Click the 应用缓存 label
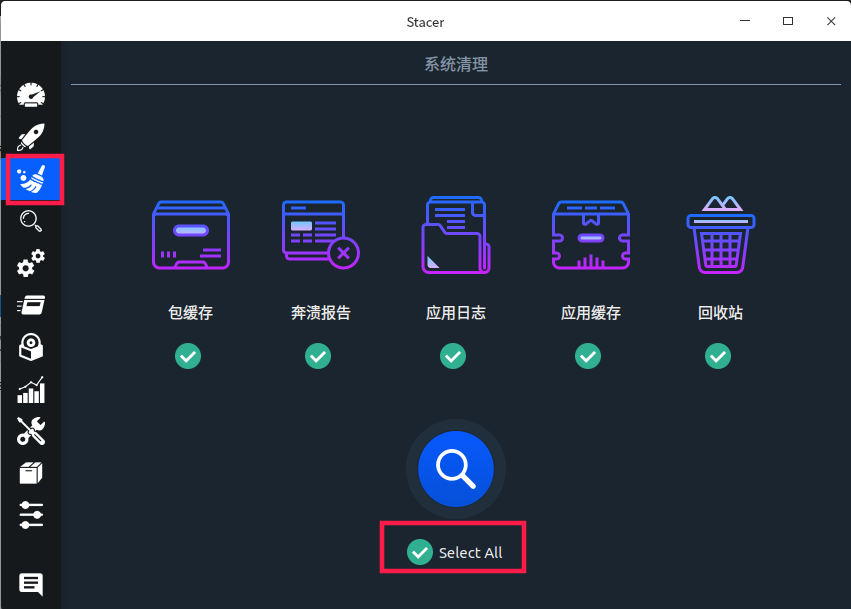The width and height of the screenshot is (851, 609). click(591, 313)
